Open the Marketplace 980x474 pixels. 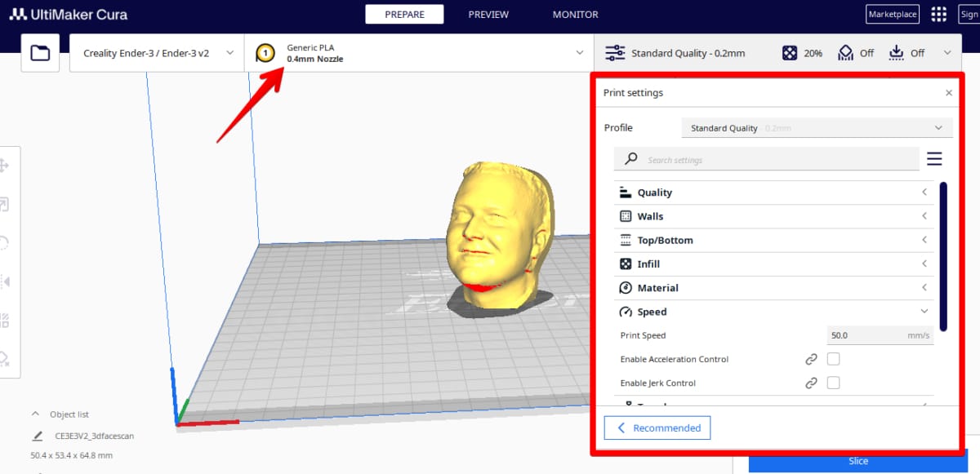click(893, 14)
